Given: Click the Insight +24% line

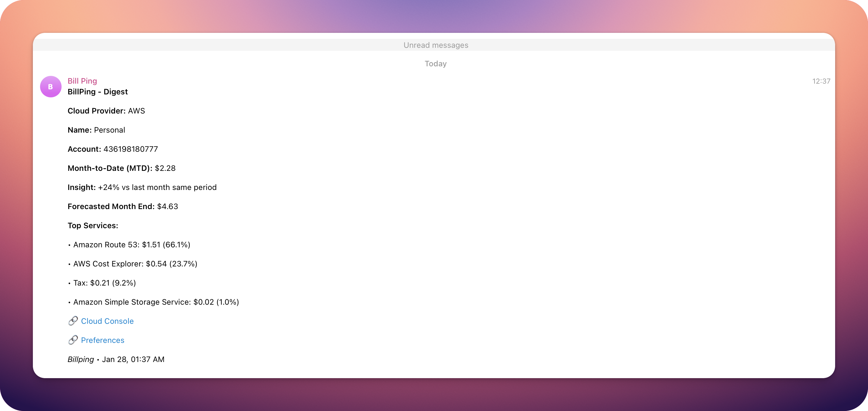Looking at the screenshot, I should click(x=142, y=188).
